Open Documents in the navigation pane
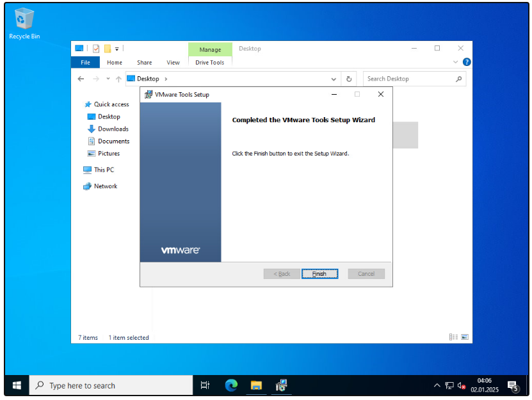 [109, 141]
